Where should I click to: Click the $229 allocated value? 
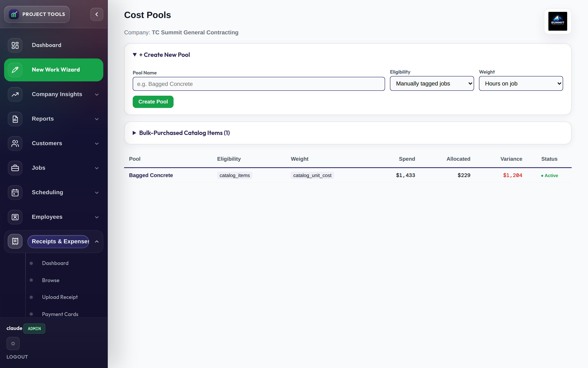tap(464, 175)
